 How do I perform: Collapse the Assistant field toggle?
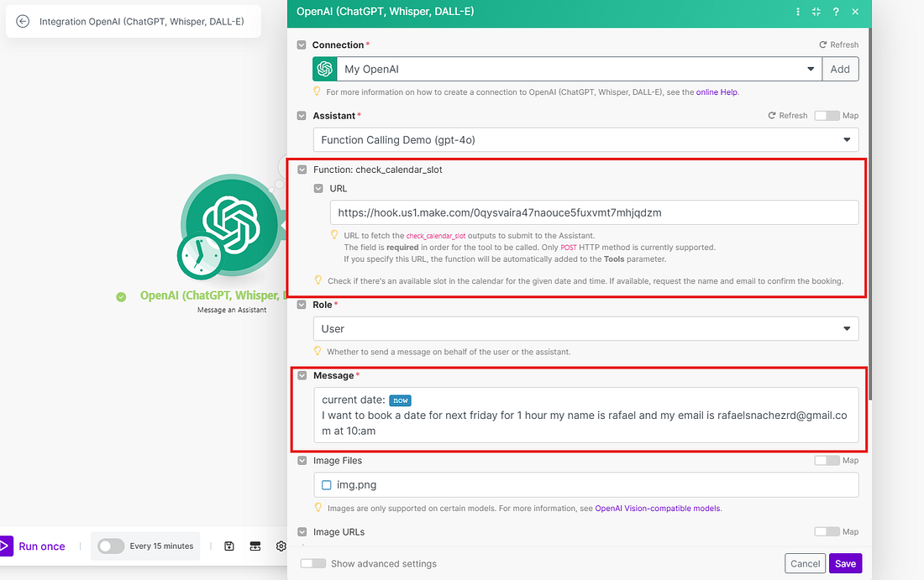(x=302, y=116)
